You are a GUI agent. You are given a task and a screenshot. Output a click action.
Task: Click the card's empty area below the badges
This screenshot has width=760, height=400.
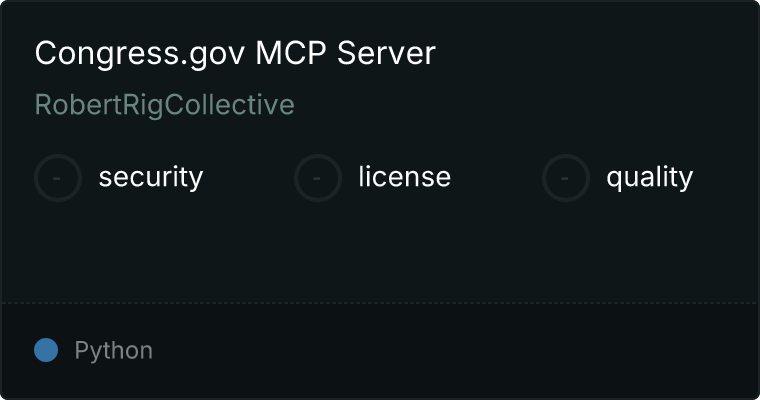[x=380, y=252]
